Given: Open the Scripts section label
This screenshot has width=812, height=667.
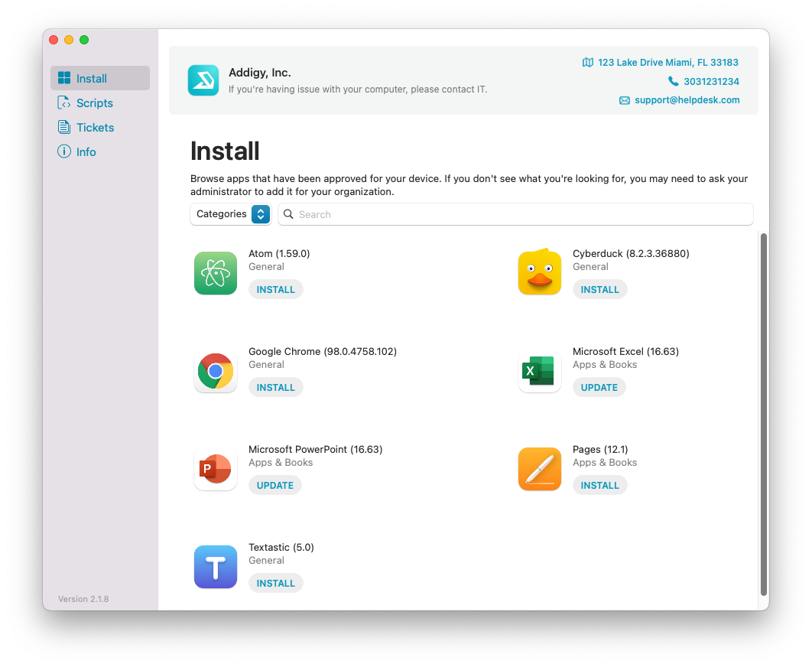Looking at the screenshot, I should click(x=95, y=103).
